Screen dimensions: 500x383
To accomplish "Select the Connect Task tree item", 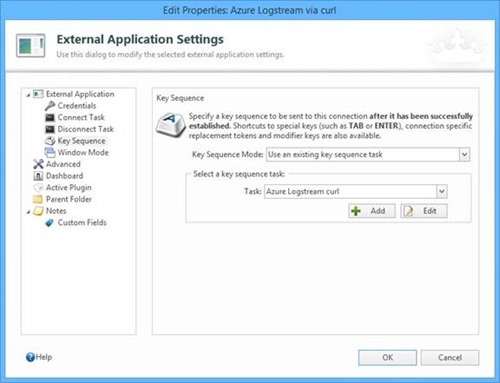I will point(81,117).
